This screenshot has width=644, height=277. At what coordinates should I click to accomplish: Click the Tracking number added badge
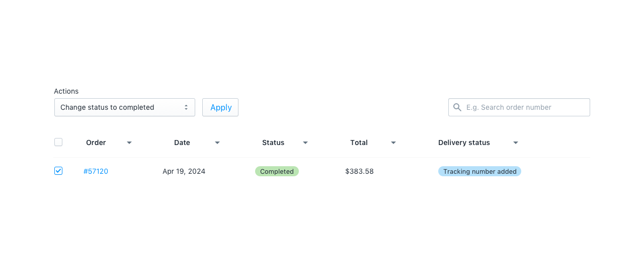(479, 171)
